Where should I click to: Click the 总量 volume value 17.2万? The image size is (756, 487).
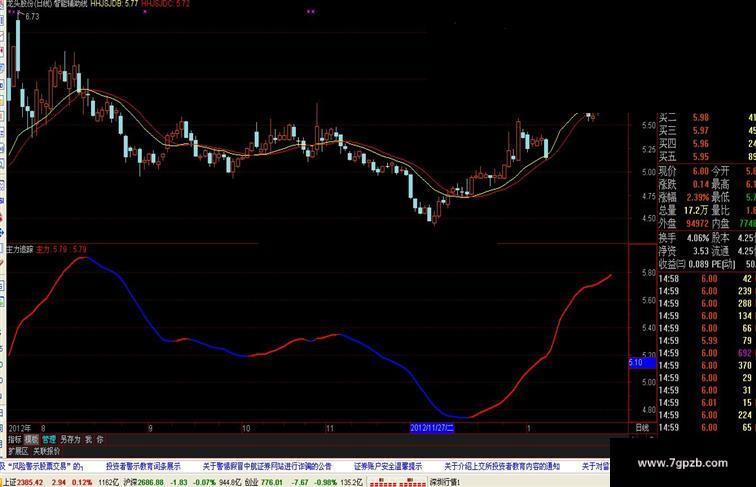coord(697,210)
